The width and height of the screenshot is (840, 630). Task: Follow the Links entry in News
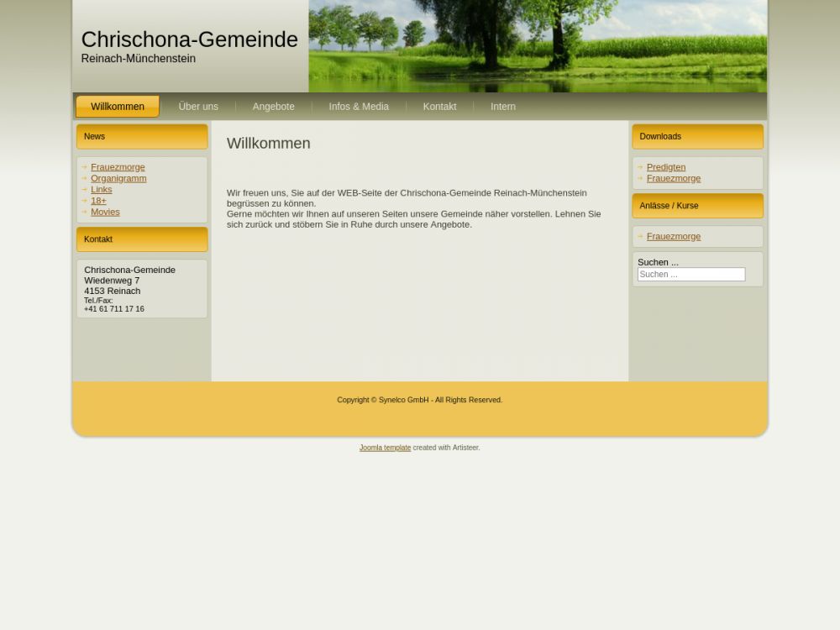click(x=101, y=190)
